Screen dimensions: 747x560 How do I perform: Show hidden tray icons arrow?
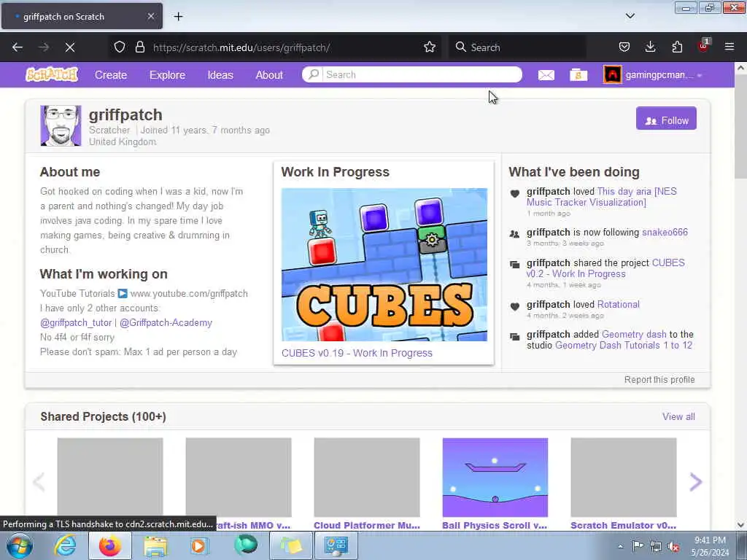click(620, 546)
